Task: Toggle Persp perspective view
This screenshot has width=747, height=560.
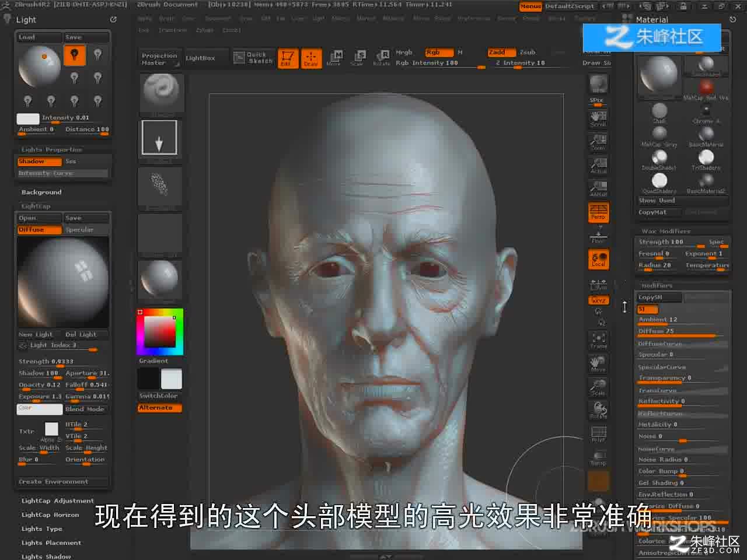Action: [x=598, y=212]
